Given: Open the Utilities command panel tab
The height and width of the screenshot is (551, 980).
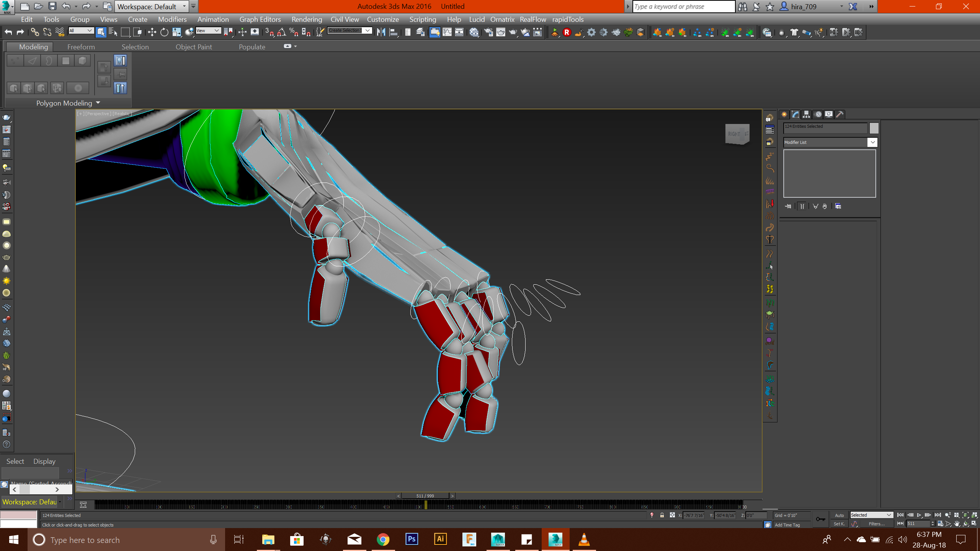Looking at the screenshot, I should (x=840, y=114).
